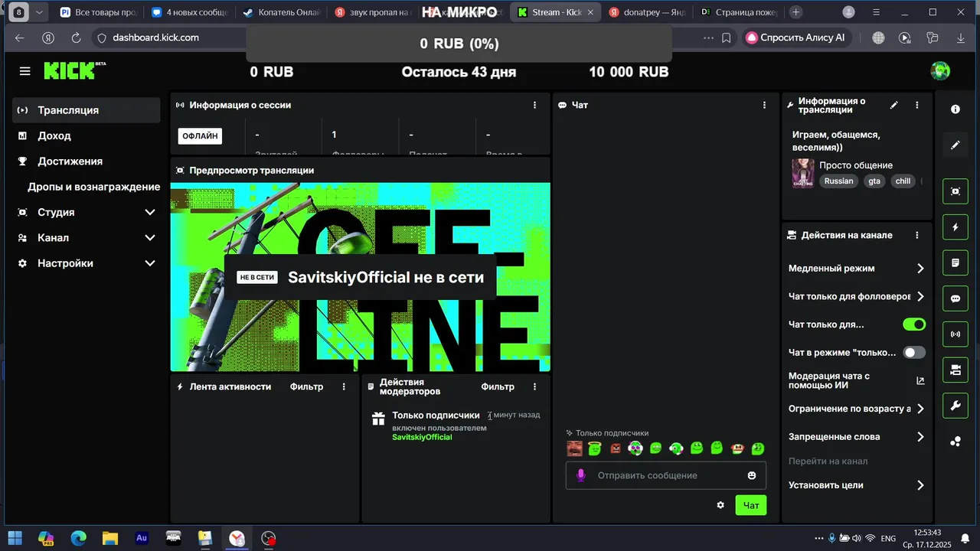The width and height of the screenshot is (980, 551).
Task: Click the dashboard.kick.com address bar
Action: [x=155, y=37]
